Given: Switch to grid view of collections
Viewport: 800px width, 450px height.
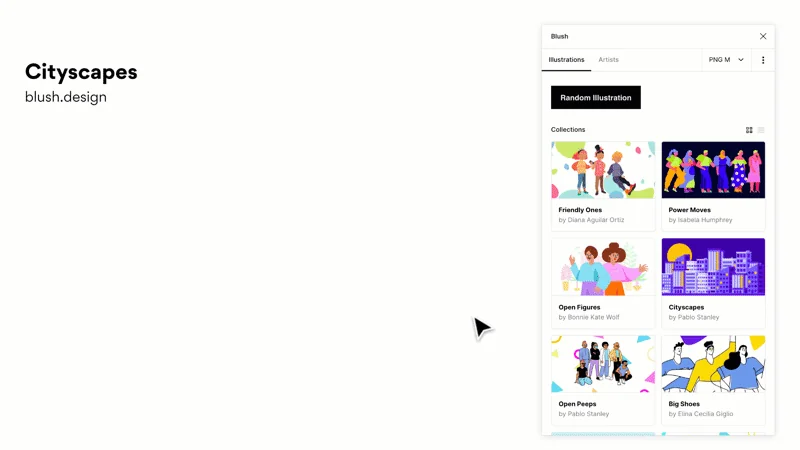Looking at the screenshot, I should coord(749,130).
